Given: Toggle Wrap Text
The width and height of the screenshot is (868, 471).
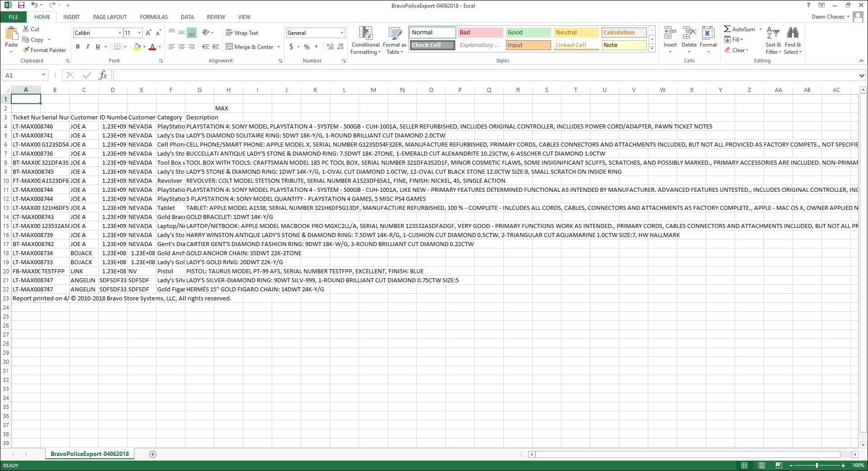Looking at the screenshot, I should pyautogui.click(x=242, y=33).
